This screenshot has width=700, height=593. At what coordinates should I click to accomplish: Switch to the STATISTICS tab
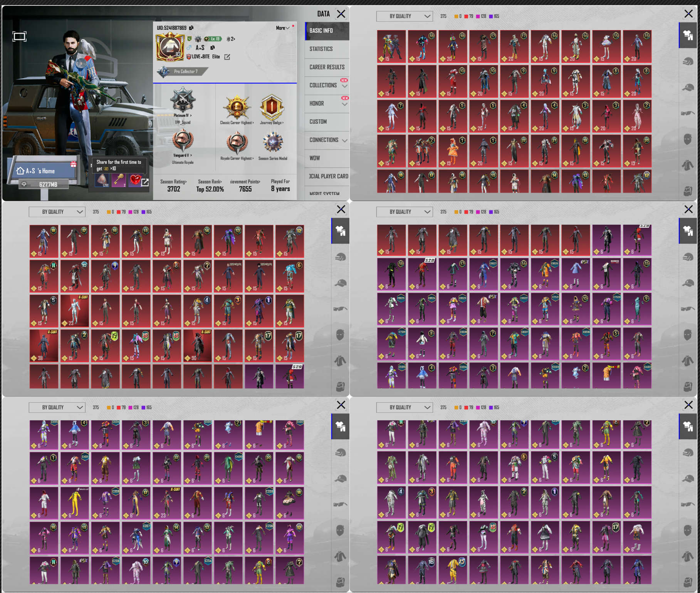pyautogui.click(x=327, y=49)
